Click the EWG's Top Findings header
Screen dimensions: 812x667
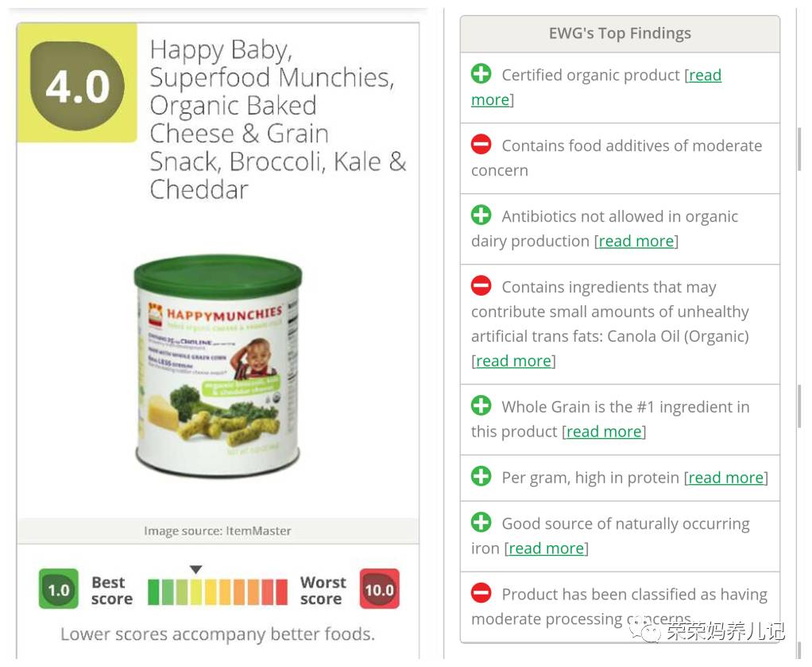coord(620,33)
